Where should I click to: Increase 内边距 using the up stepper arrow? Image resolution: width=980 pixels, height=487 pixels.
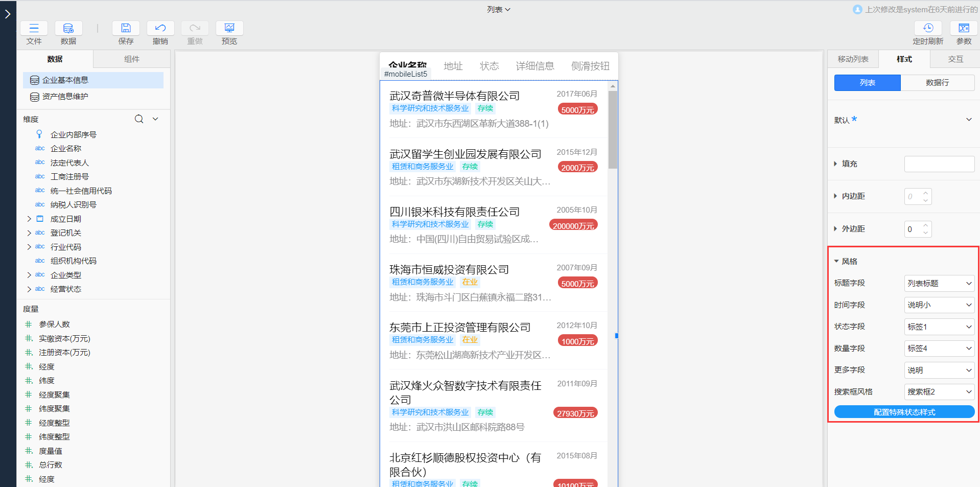click(925, 193)
